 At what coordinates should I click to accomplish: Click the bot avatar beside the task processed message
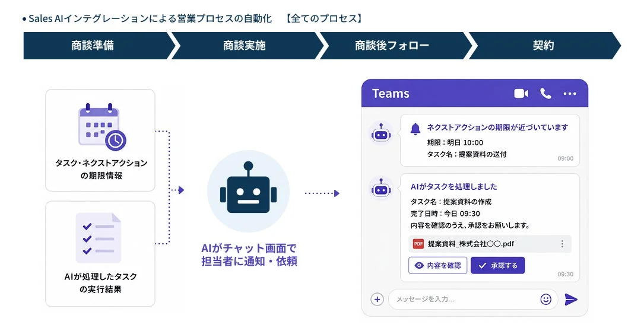(x=380, y=189)
